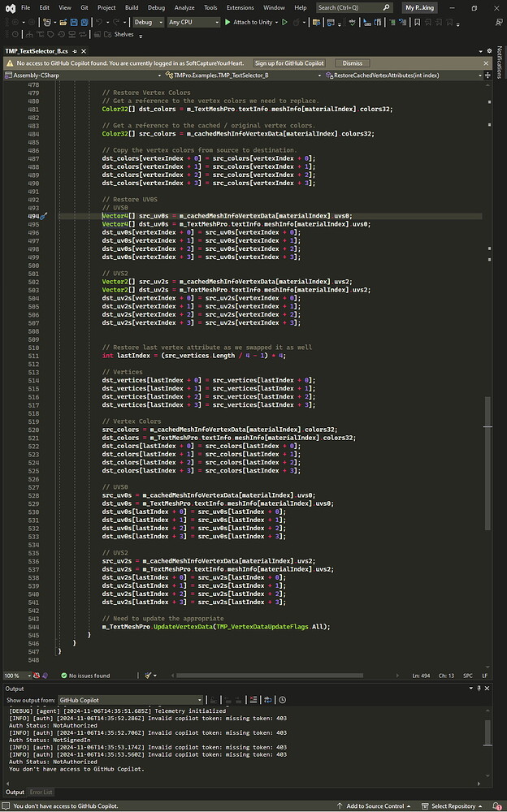
Task: Click the Save All icon
Action: click(82, 23)
